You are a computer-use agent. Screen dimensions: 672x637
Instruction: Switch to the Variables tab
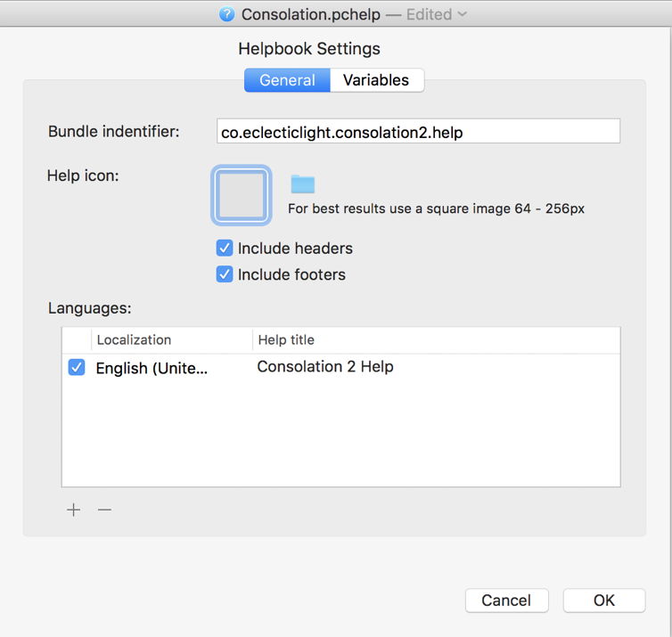(376, 80)
